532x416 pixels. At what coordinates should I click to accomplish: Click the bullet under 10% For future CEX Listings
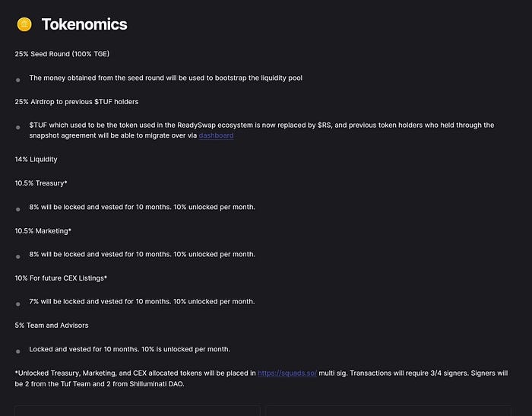(x=18, y=303)
